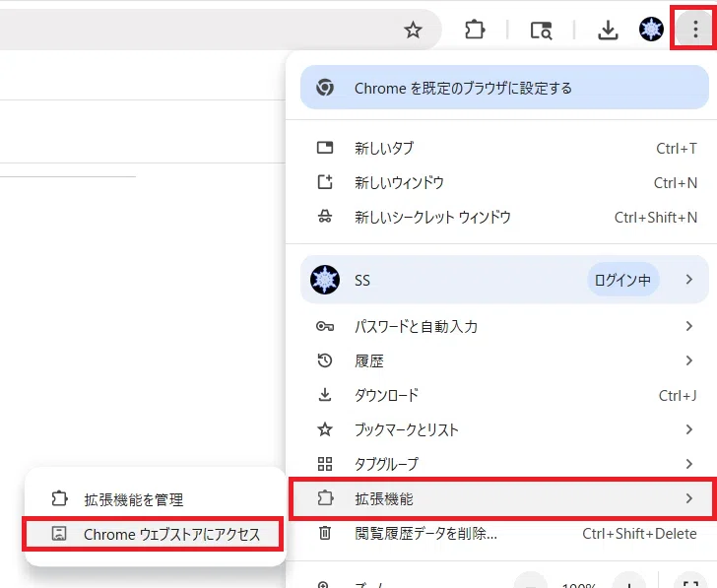
Task: Open the SS profile row
Action: tap(504, 280)
